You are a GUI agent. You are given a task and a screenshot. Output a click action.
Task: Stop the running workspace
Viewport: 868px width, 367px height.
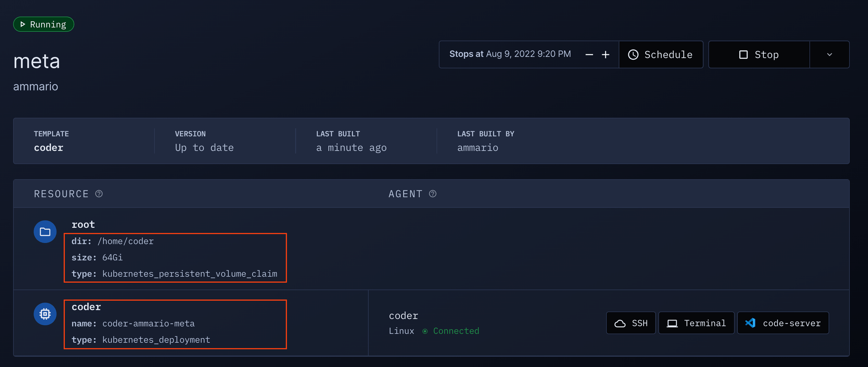pos(759,55)
